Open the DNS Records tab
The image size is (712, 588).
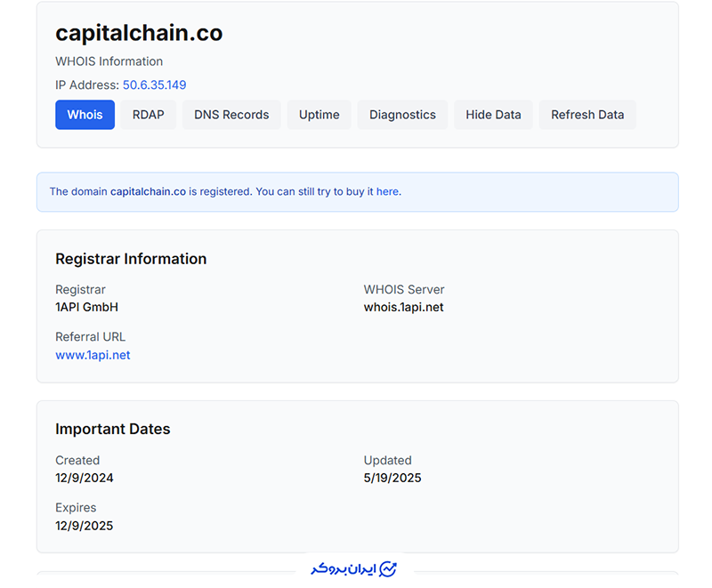pos(231,115)
